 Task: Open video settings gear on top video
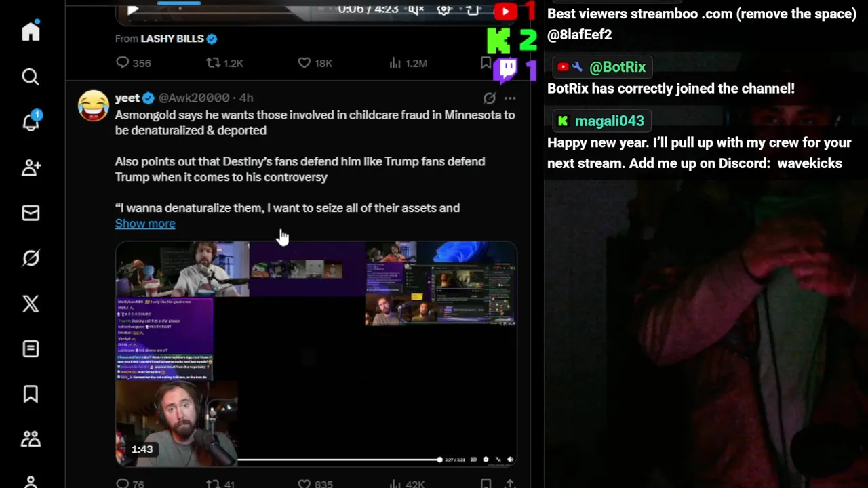[x=444, y=9]
